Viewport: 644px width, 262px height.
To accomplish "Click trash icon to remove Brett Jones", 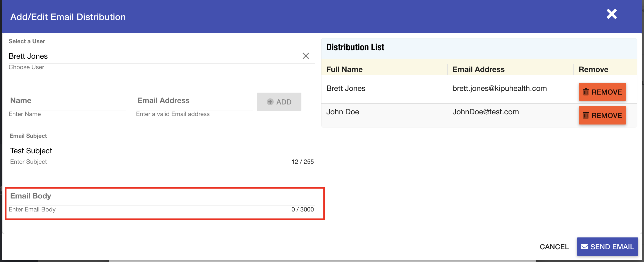I will point(586,92).
